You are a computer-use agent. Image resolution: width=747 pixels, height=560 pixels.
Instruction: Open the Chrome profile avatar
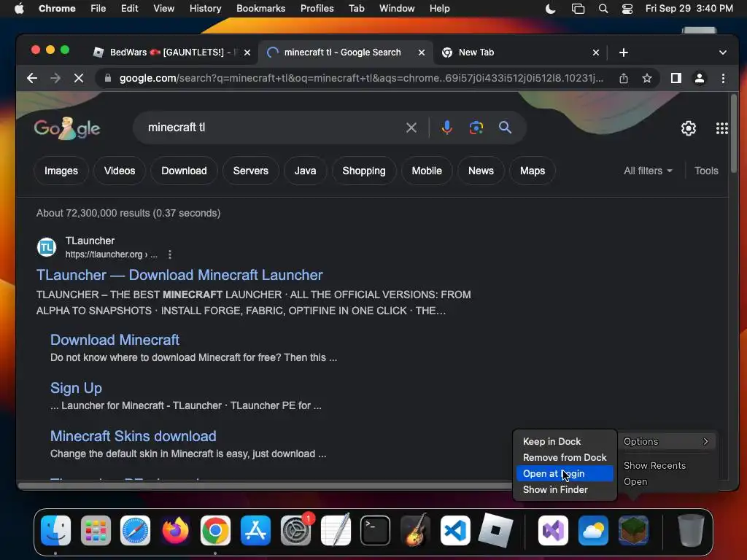(x=700, y=78)
